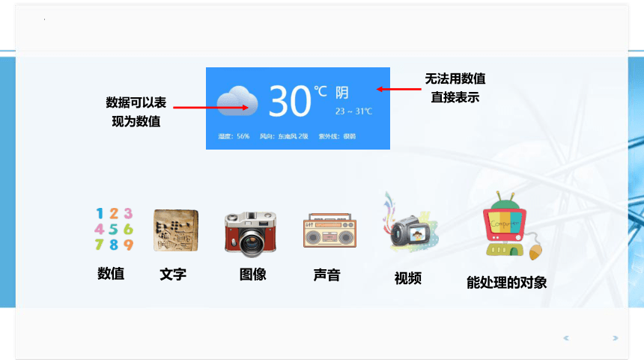Click the video camcorder icon

coord(410,224)
